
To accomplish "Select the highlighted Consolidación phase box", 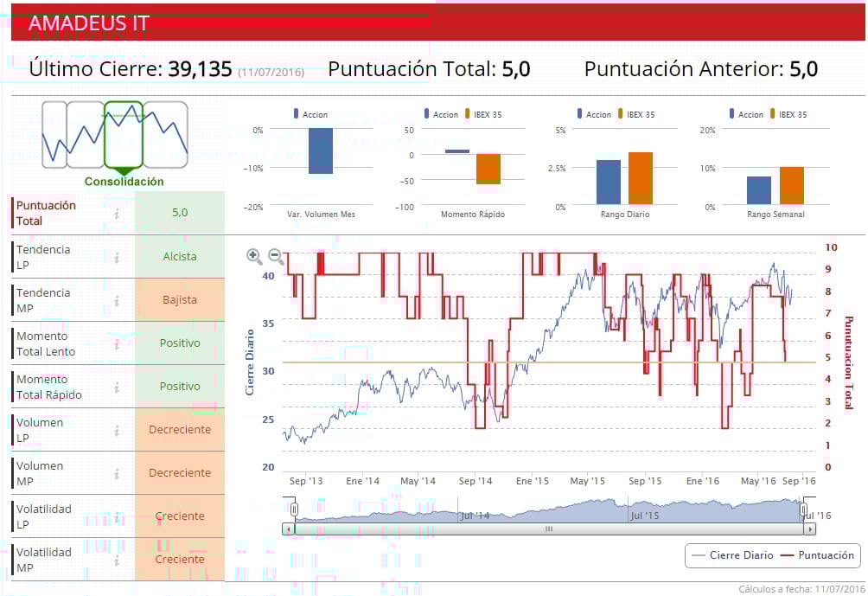I will [124, 135].
